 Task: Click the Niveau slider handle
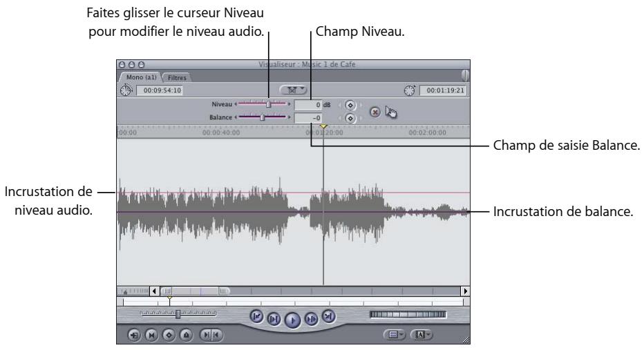coord(269,104)
